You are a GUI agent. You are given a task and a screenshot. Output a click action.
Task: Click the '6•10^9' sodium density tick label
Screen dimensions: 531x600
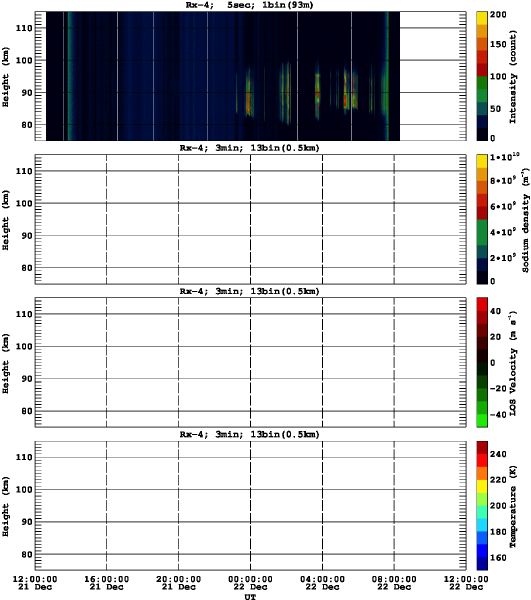[x=503, y=206]
